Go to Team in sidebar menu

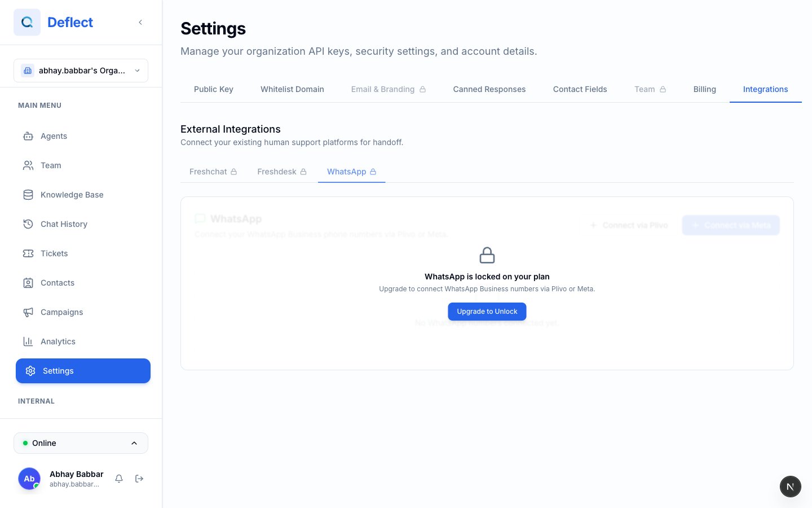83,165
